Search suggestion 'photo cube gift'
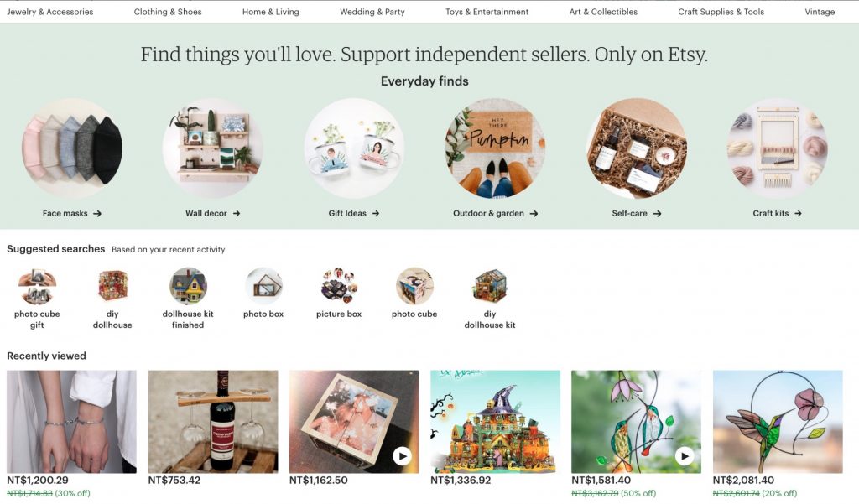This screenshot has height=504, width=859. click(37, 299)
